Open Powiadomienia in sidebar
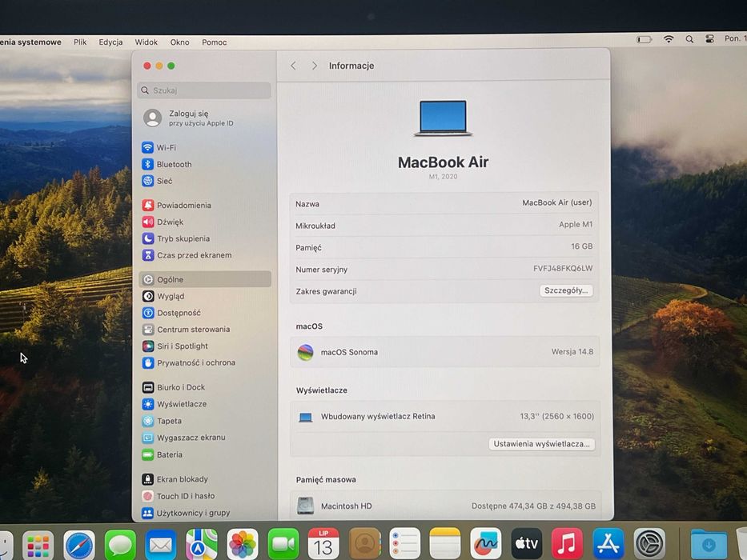 (177, 206)
